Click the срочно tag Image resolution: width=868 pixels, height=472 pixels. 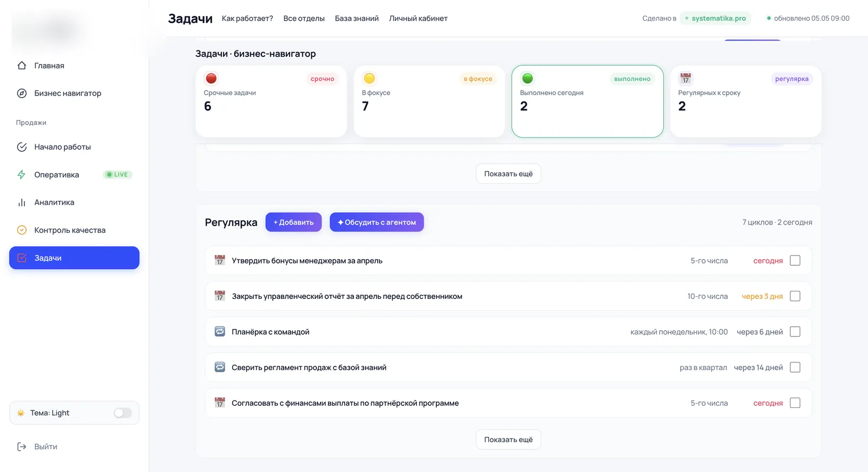tap(322, 79)
